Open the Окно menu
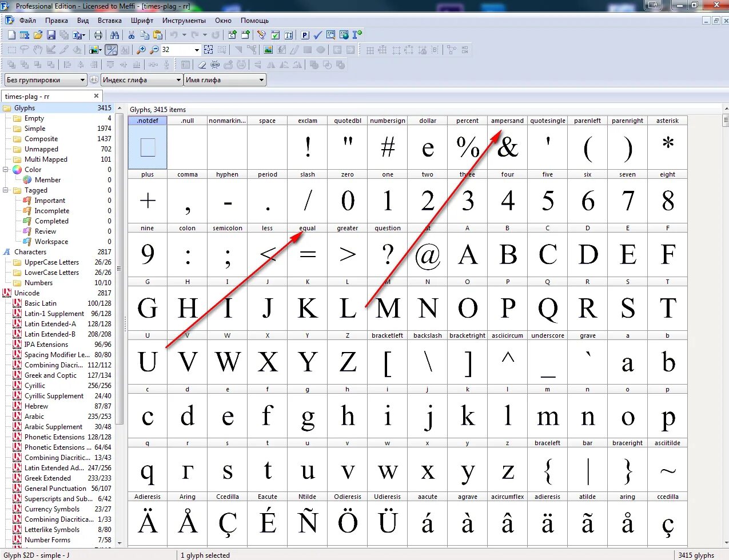The height and width of the screenshot is (560, 729). tap(223, 20)
